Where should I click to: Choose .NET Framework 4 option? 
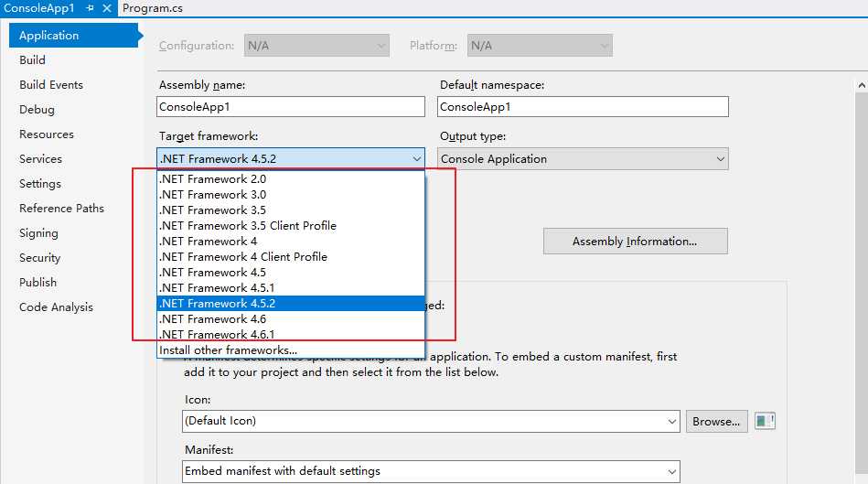pos(291,241)
